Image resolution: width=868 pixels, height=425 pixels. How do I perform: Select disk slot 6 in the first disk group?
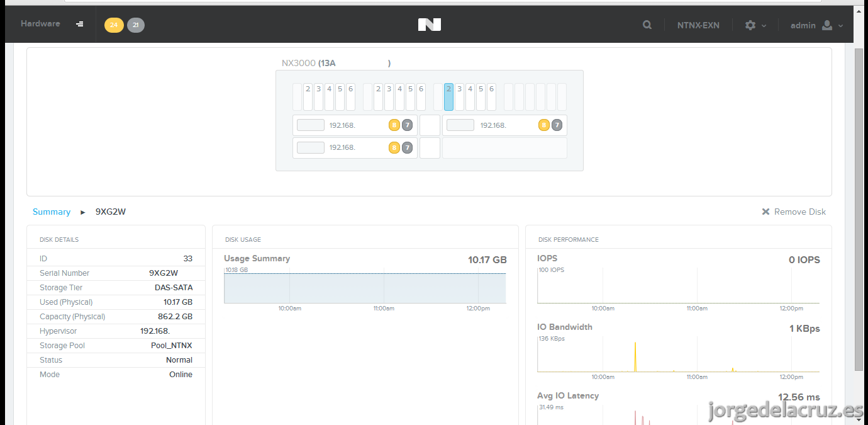(350, 97)
